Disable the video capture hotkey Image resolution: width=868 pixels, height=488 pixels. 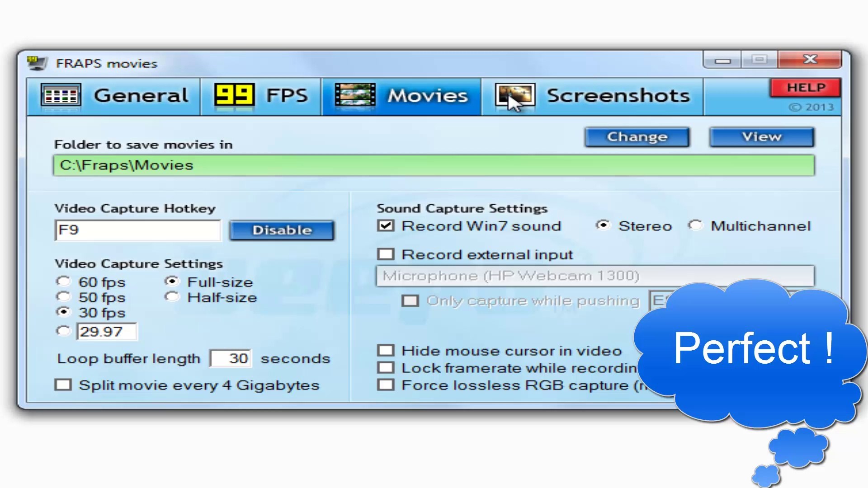(x=282, y=230)
